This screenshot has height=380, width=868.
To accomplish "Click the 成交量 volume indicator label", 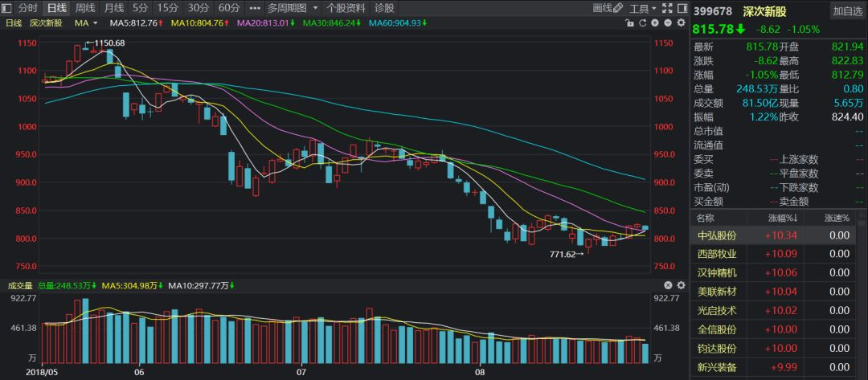I will tap(19, 285).
